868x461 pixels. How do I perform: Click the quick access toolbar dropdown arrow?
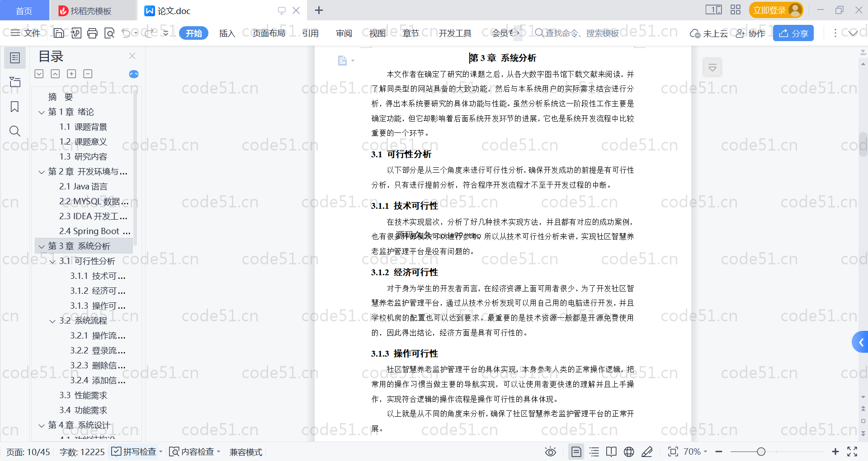pos(166,33)
